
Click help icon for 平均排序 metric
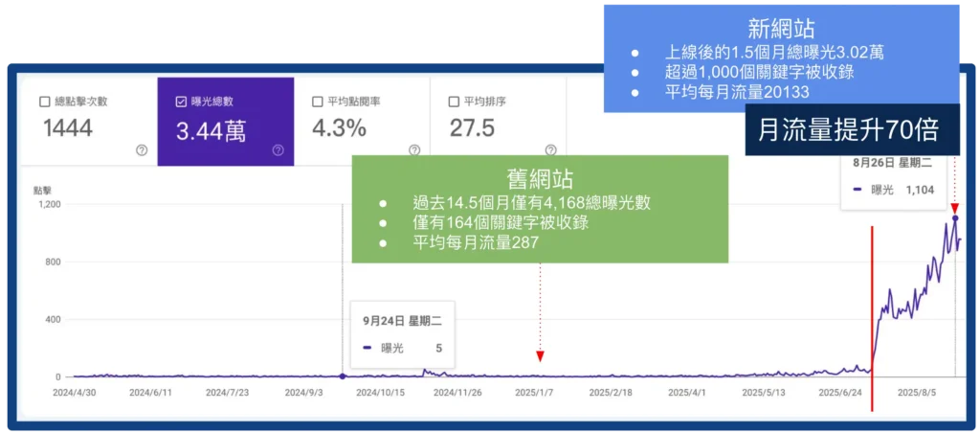[x=550, y=150]
